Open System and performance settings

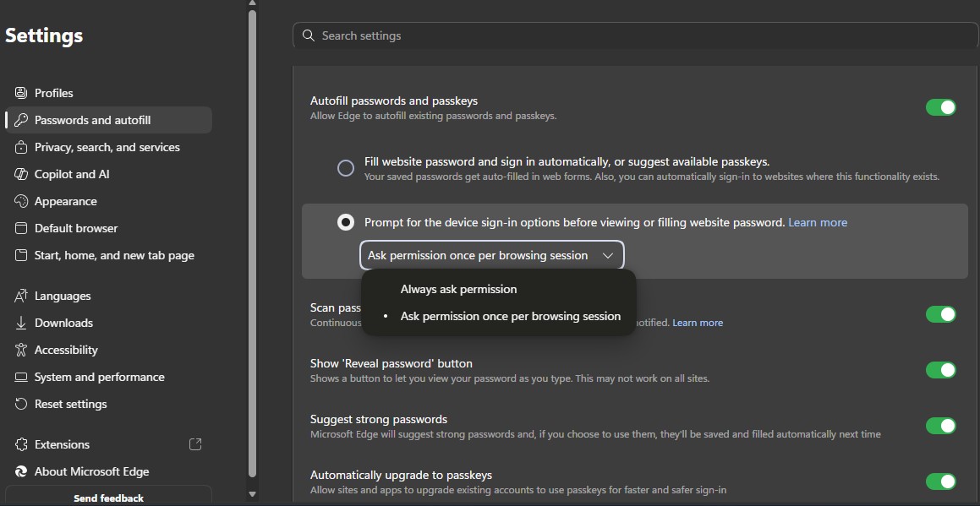(x=109, y=378)
